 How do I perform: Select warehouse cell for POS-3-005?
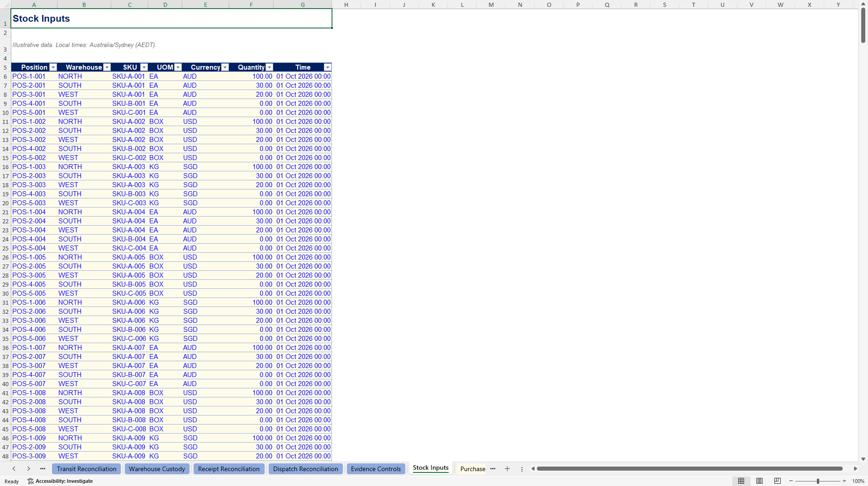pos(84,275)
